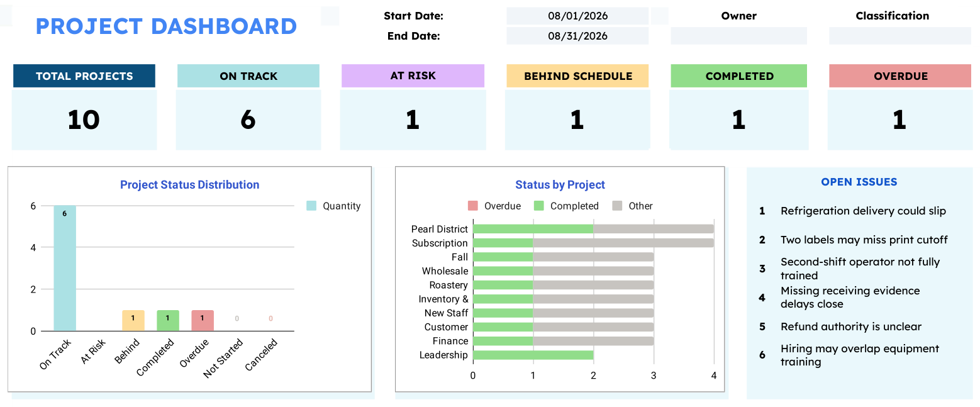Select issue 'Refrigeration delivery could slip'
The height and width of the screenshot is (407, 980).
[x=863, y=211]
